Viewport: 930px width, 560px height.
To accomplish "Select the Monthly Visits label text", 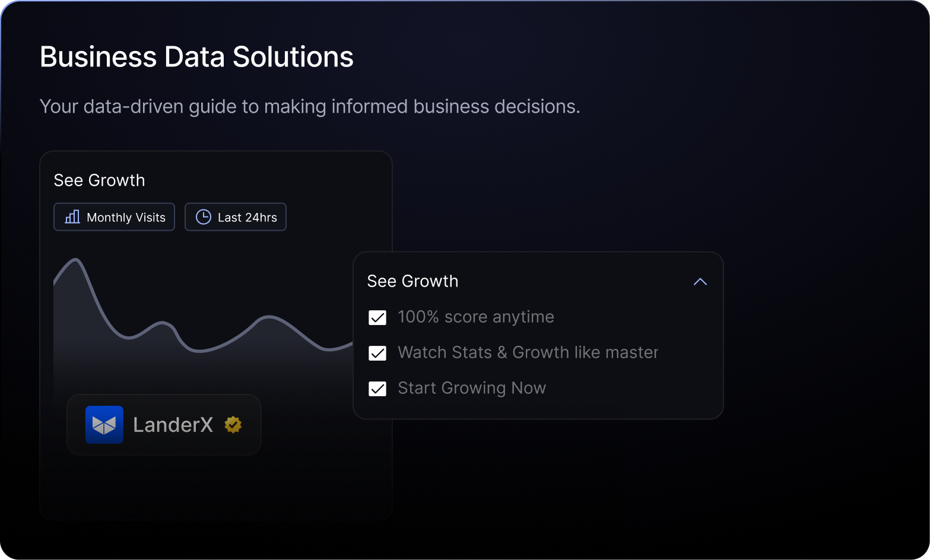I will 126,218.
